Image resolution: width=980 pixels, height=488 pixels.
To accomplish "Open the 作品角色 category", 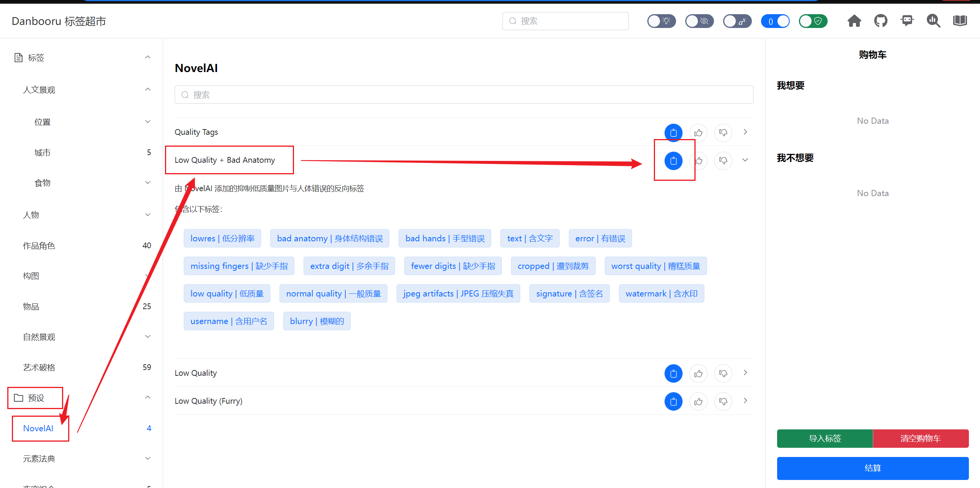I will [81, 246].
